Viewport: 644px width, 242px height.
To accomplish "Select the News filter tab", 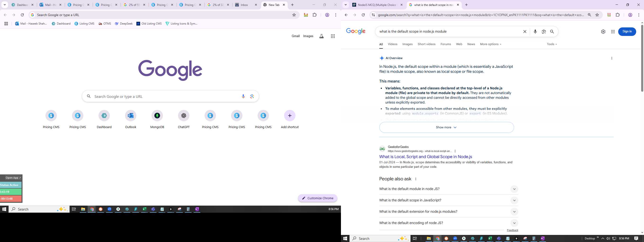I will tap(471, 44).
